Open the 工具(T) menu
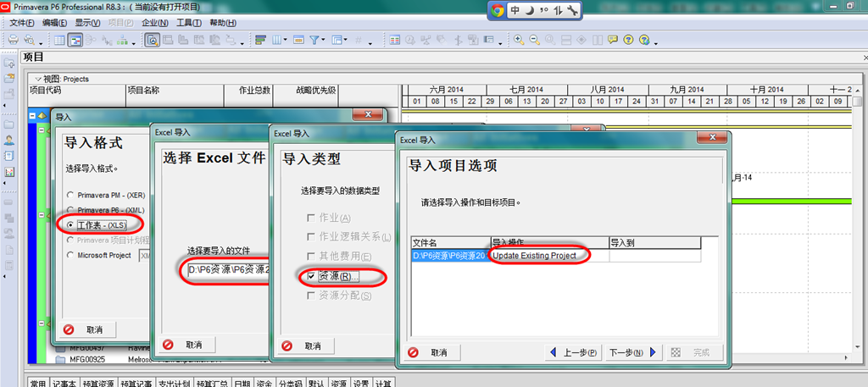The height and width of the screenshot is (387, 868). pos(189,23)
